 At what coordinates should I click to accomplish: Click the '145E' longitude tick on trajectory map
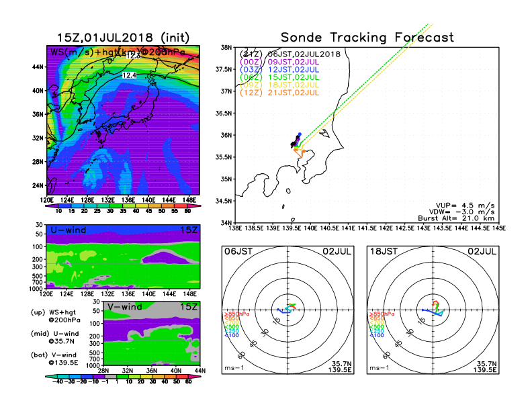(499, 228)
